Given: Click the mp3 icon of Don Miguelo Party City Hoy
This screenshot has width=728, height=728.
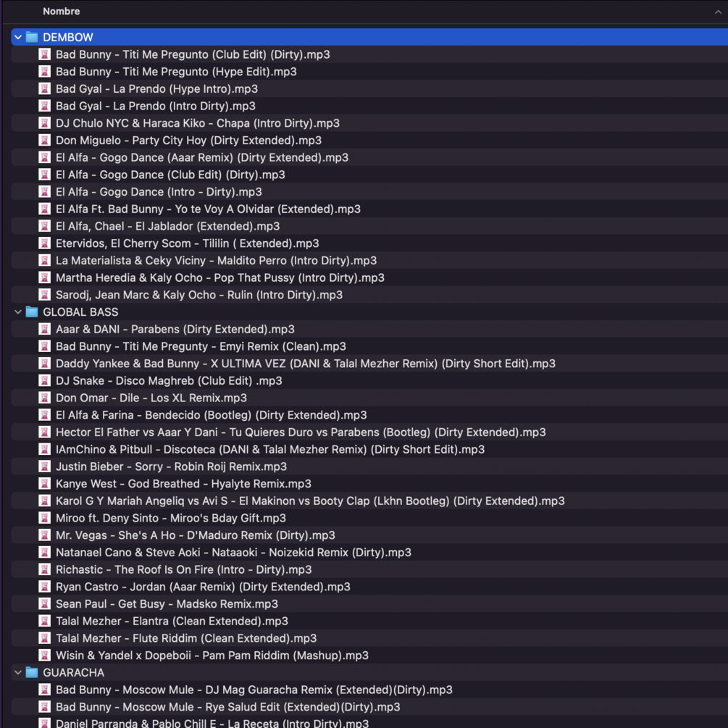Looking at the screenshot, I should coord(45,141).
